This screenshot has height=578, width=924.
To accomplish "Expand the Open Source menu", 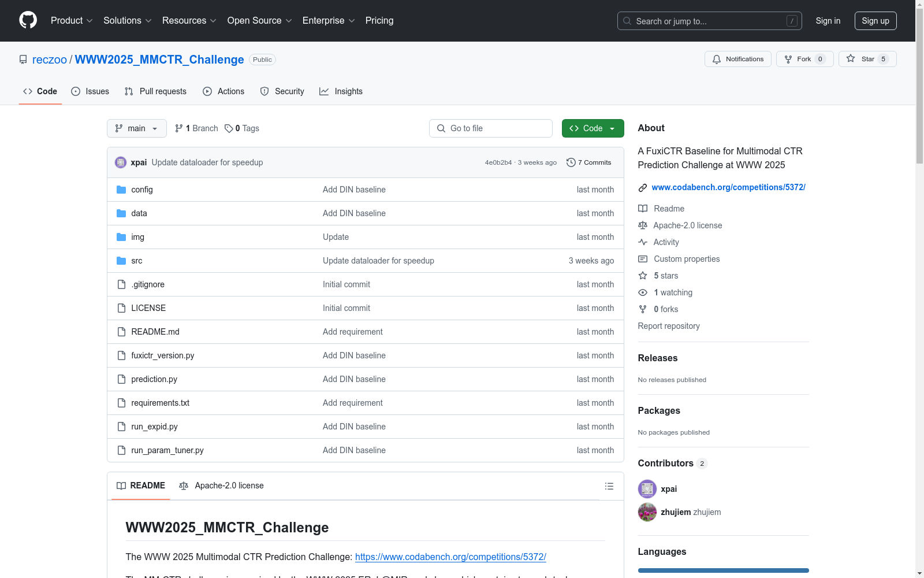I will 260,21.
